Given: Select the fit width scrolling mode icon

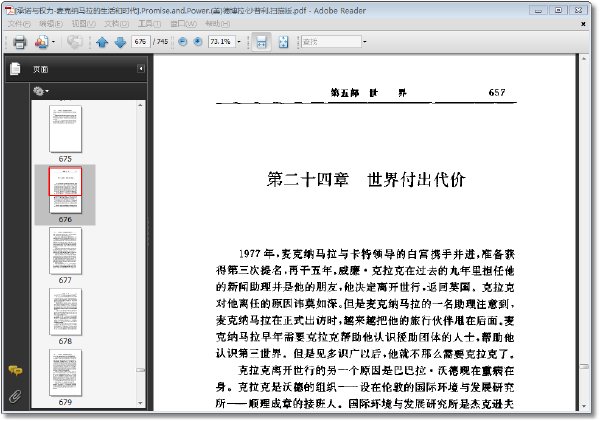Looking at the screenshot, I should pyautogui.click(x=261, y=42).
